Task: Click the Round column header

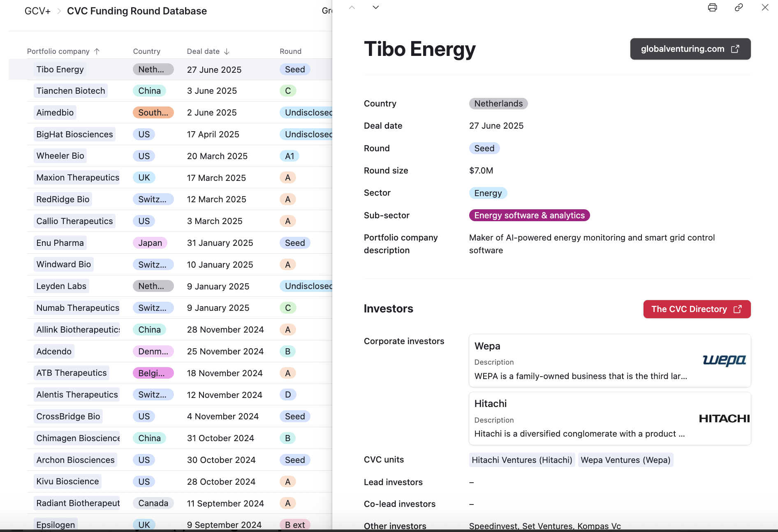Action: click(x=290, y=51)
